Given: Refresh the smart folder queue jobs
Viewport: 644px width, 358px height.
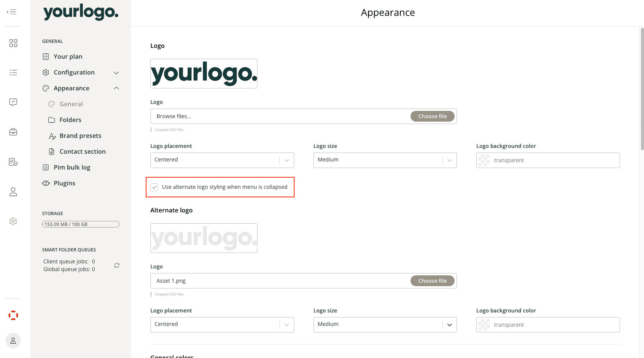Looking at the screenshot, I should (x=117, y=265).
